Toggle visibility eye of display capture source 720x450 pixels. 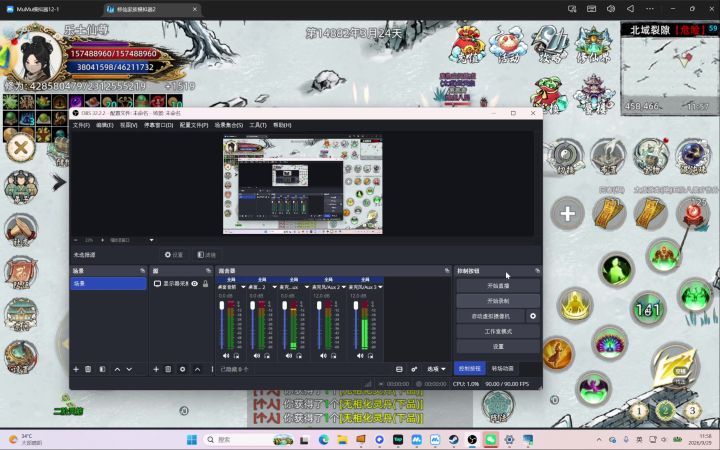click(195, 284)
